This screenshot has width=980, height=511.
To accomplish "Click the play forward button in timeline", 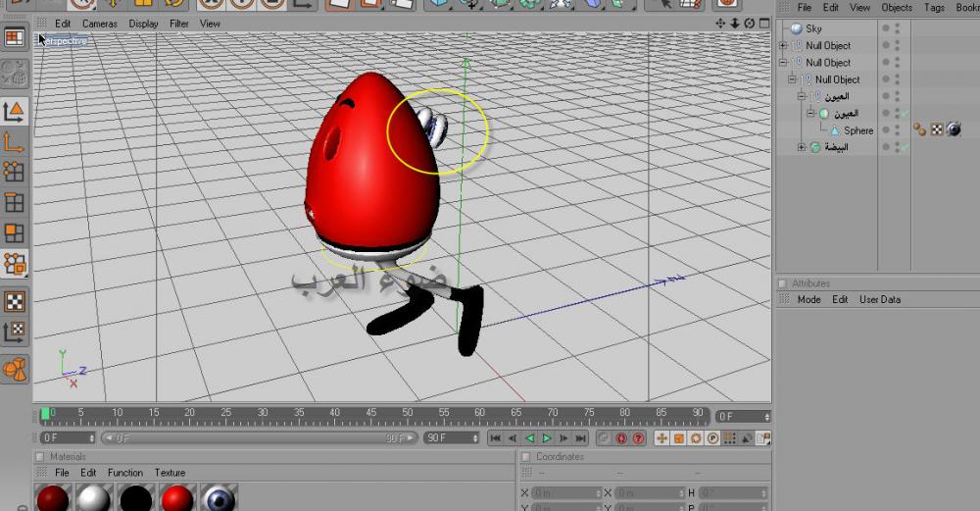I will [547, 438].
